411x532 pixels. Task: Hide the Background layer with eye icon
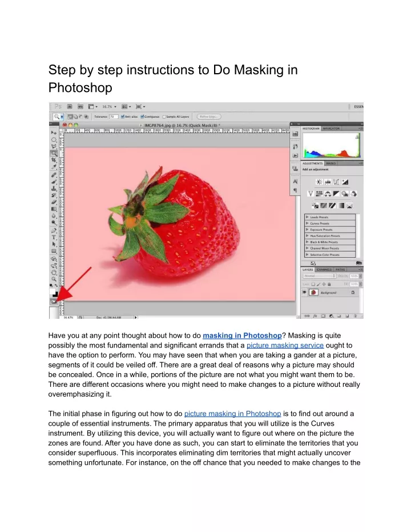click(x=304, y=292)
